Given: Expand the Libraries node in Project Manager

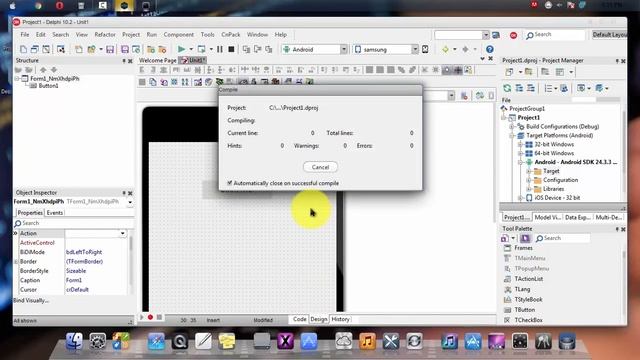Looking at the screenshot, I should (529, 189).
